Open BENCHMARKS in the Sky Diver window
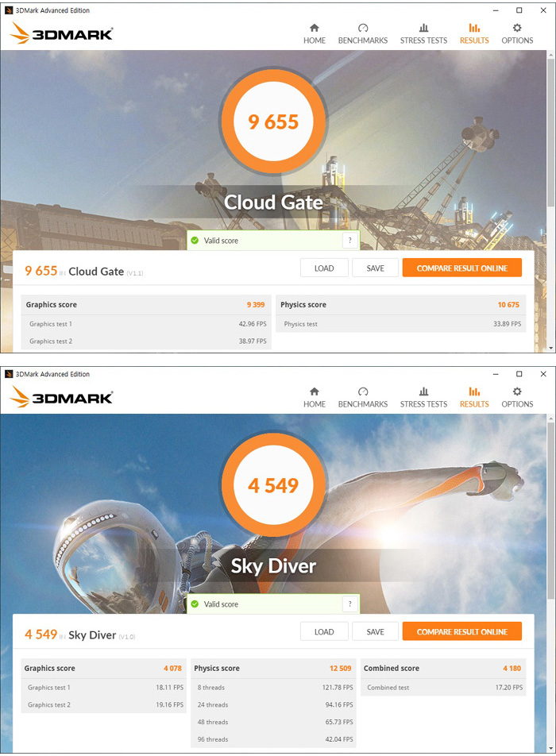Viewport: 556px width, 756px height. (x=363, y=397)
